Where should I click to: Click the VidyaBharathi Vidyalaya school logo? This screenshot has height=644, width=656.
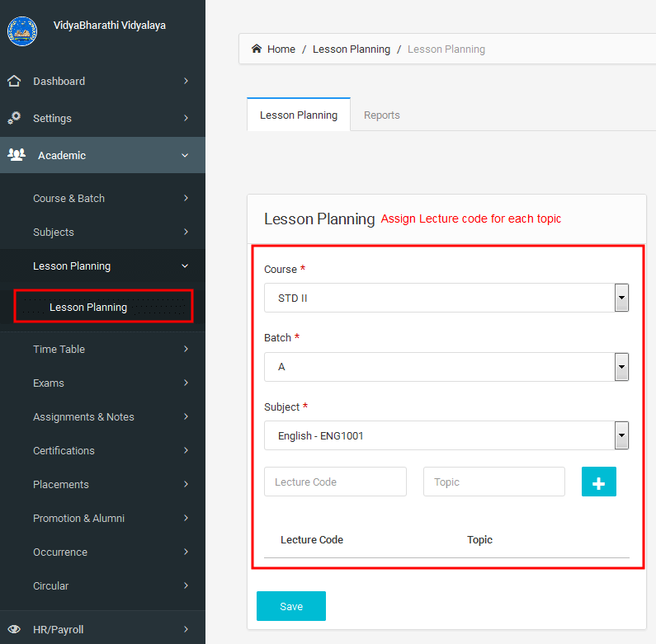(x=22, y=31)
